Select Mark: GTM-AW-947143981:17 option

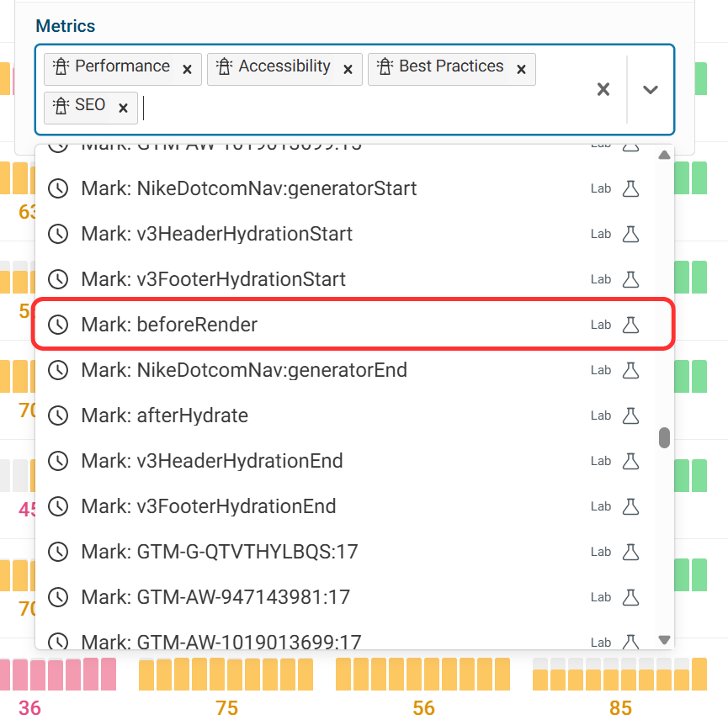[219, 597]
